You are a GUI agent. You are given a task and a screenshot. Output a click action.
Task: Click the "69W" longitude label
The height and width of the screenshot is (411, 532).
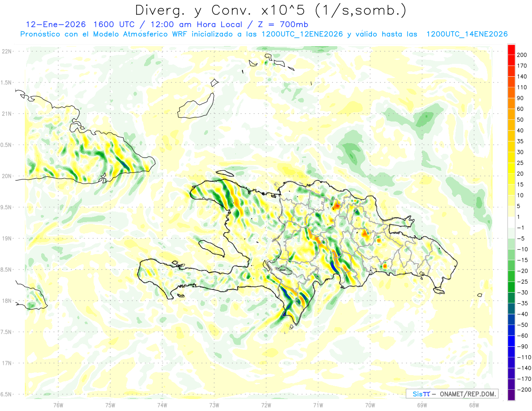(422, 405)
